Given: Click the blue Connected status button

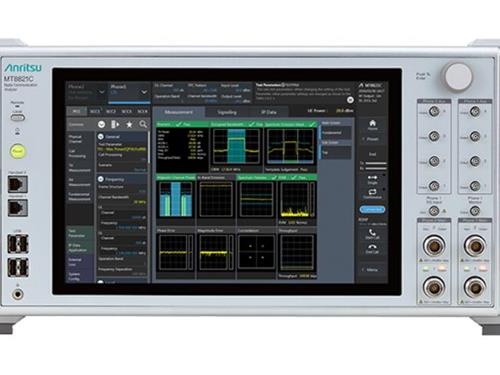Looking at the screenshot, I should click(372, 209).
